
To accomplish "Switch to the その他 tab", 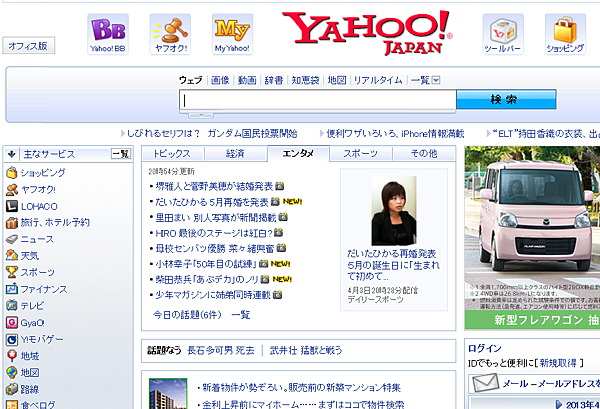I will 424,154.
